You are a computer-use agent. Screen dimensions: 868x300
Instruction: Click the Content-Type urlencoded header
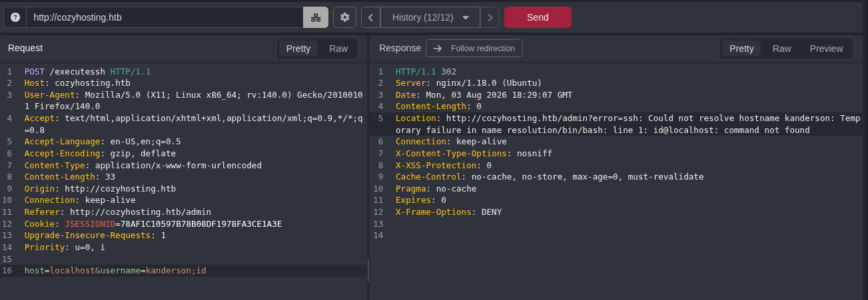pyautogui.click(x=143, y=165)
